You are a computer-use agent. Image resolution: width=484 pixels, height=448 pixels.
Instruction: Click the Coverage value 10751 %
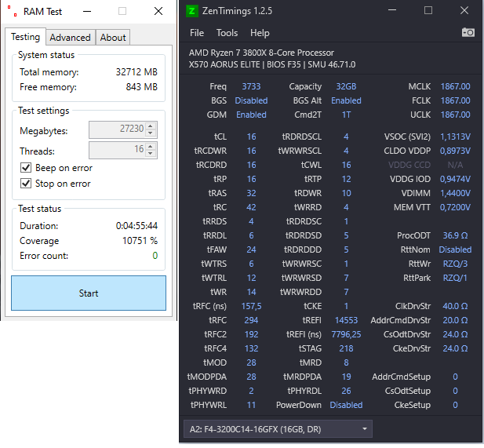pos(140,241)
